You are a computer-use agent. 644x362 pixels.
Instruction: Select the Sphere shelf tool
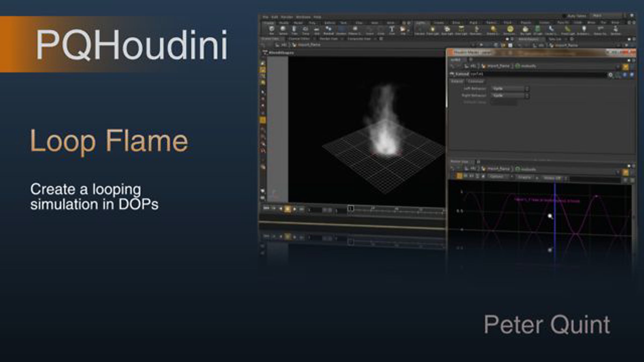click(283, 30)
